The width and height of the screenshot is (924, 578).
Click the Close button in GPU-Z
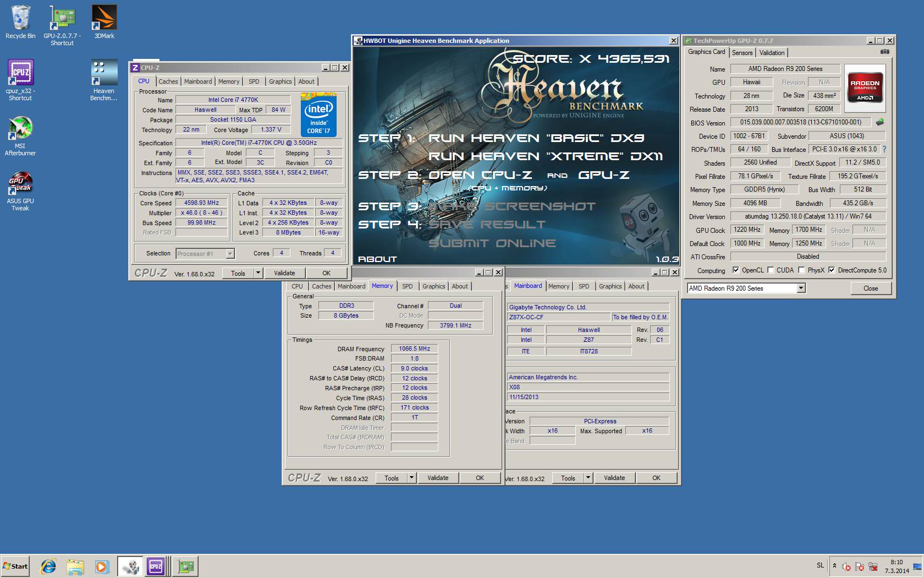pyautogui.click(x=871, y=288)
